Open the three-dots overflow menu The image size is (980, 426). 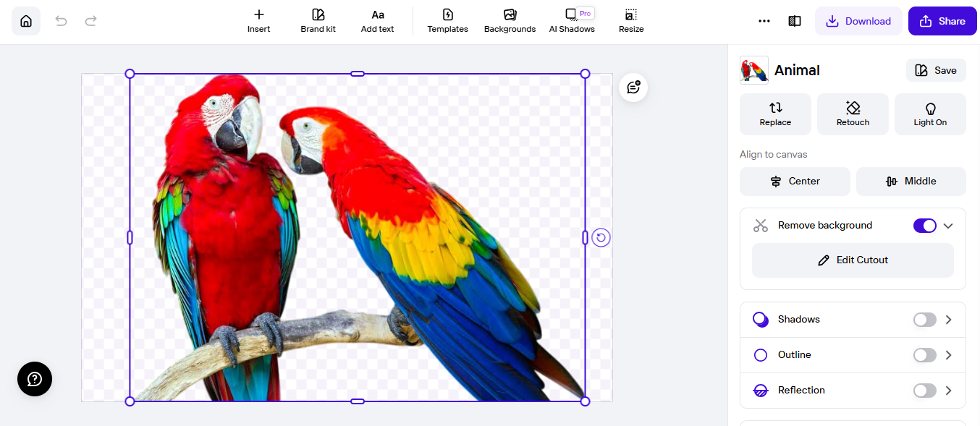764,21
